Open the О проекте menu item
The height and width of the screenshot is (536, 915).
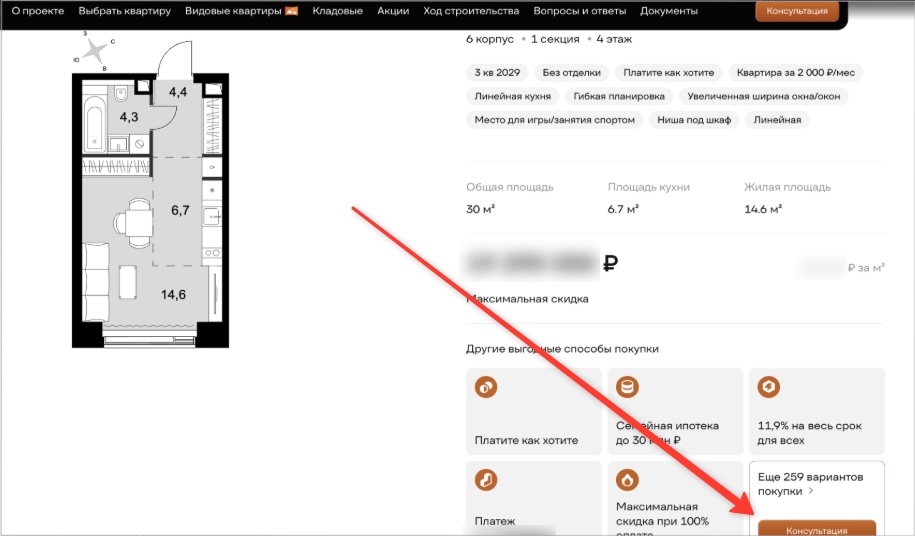[x=38, y=11]
